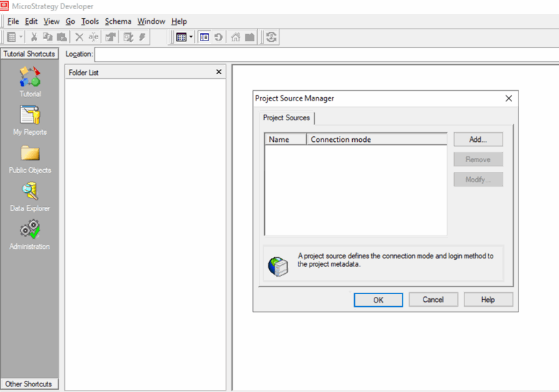This screenshot has width=559, height=392.
Task: Open the Schema menu
Action: [x=117, y=22]
